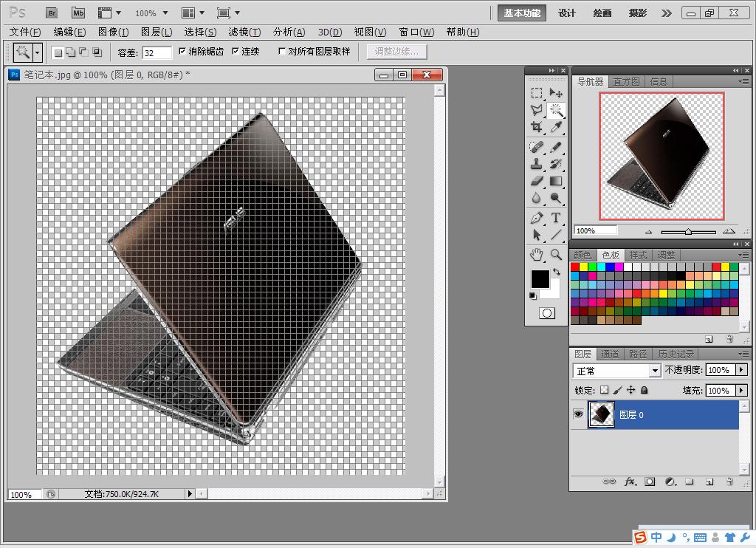
Task: Open the Magic Wand tool preset picker
Action: (38, 52)
